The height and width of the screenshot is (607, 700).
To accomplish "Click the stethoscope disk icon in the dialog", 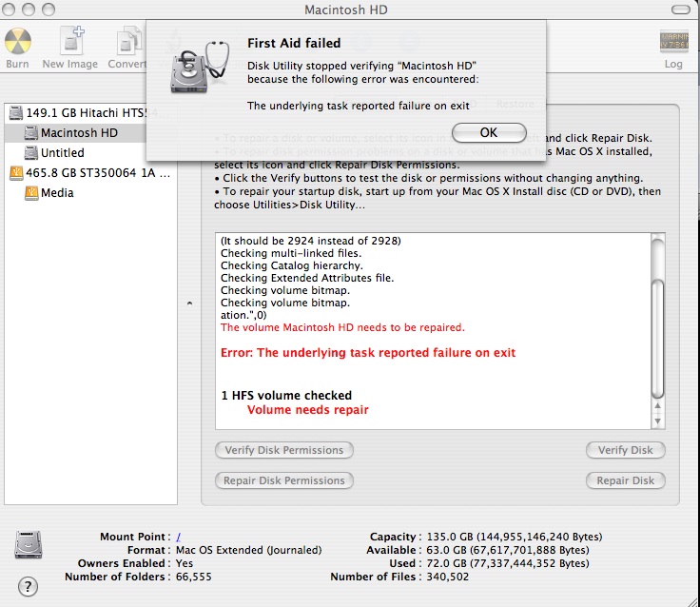I will pos(199,67).
